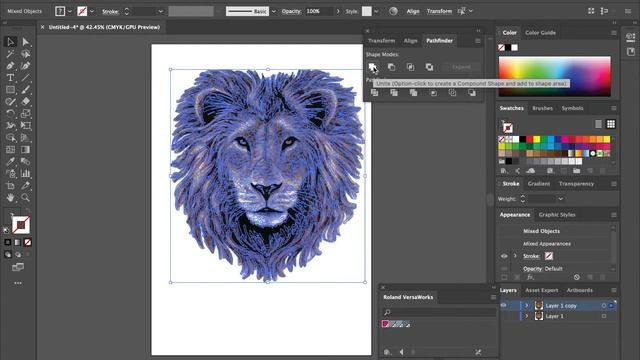Click target circle of Layer 1

point(604,316)
